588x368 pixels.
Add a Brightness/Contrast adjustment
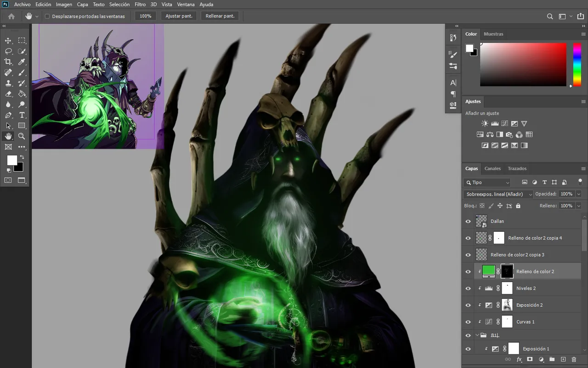[485, 123]
